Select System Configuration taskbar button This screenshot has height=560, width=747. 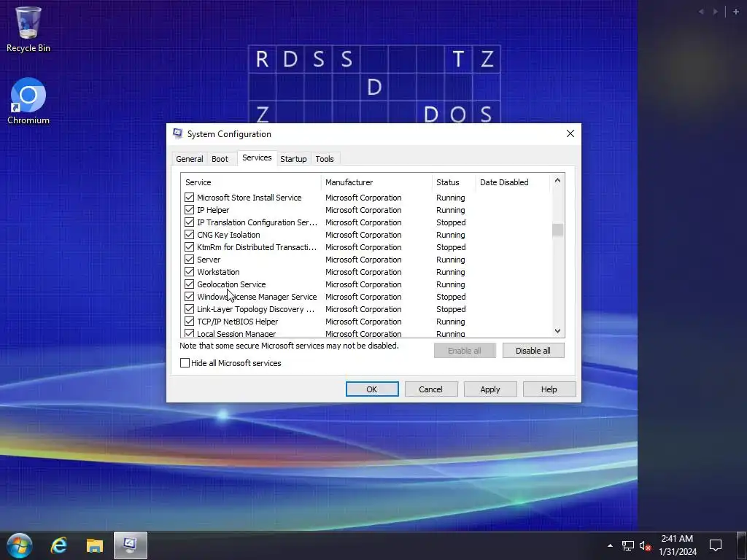coord(130,545)
